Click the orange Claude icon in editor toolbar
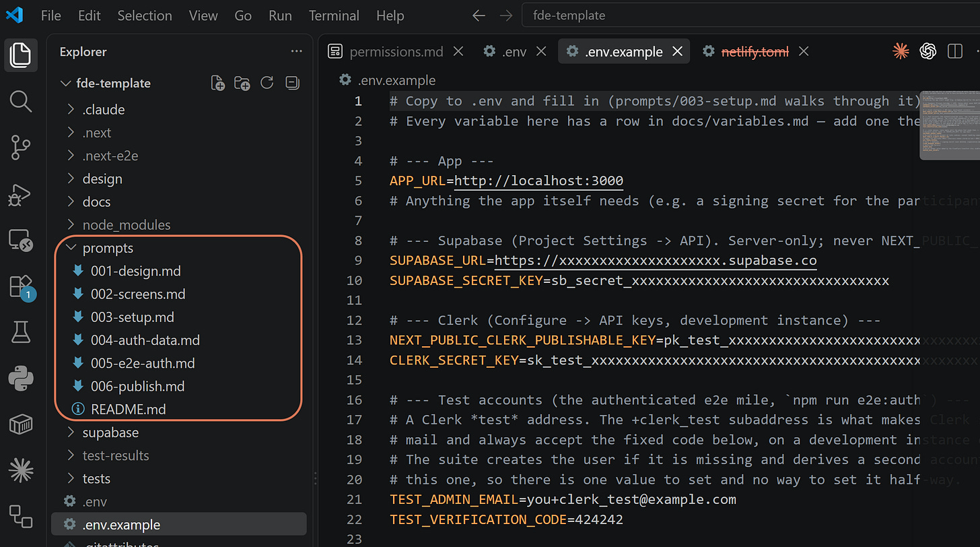The image size is (980, 547). [x=901, y=51]
